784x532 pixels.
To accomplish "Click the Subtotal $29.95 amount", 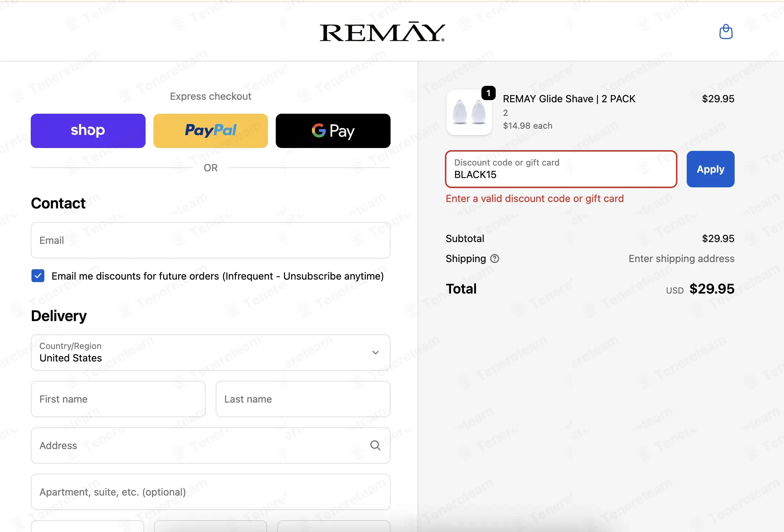I will (x=718, y=238).
